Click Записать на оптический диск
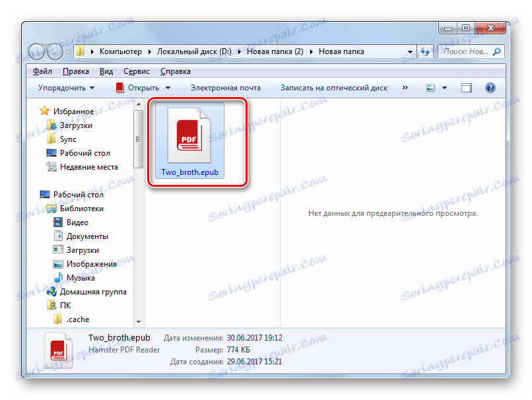 pos(334,88)
